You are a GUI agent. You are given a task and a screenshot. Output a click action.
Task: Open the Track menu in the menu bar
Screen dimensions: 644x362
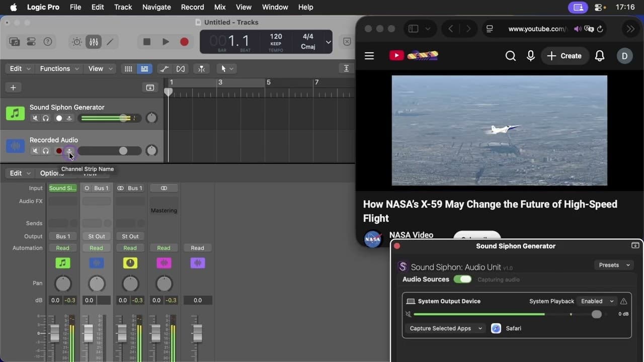123,7
